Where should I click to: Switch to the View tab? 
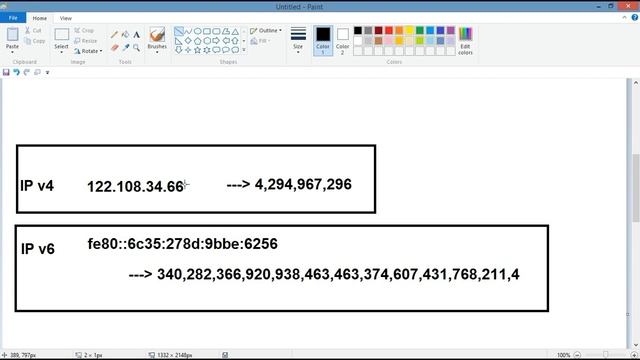click(65, 18)
